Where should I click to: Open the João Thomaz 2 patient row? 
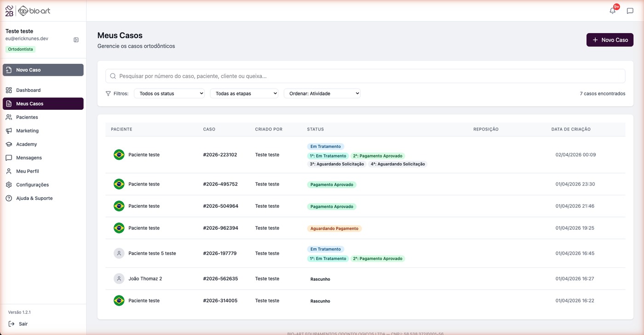(x=145, y=279)
